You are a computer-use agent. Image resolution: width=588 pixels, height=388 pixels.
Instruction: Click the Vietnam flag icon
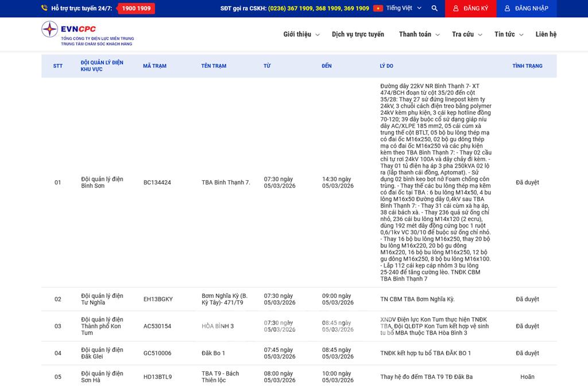point(378,9)
